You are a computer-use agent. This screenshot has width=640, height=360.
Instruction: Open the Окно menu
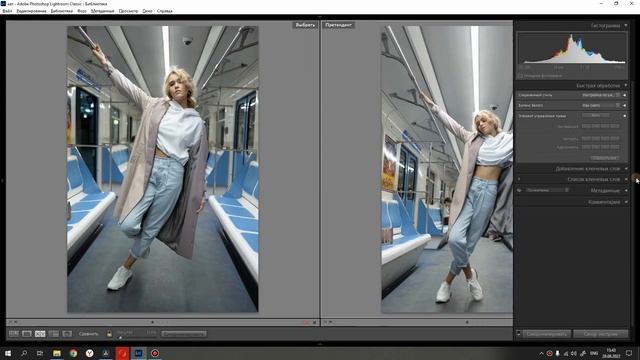147,11
